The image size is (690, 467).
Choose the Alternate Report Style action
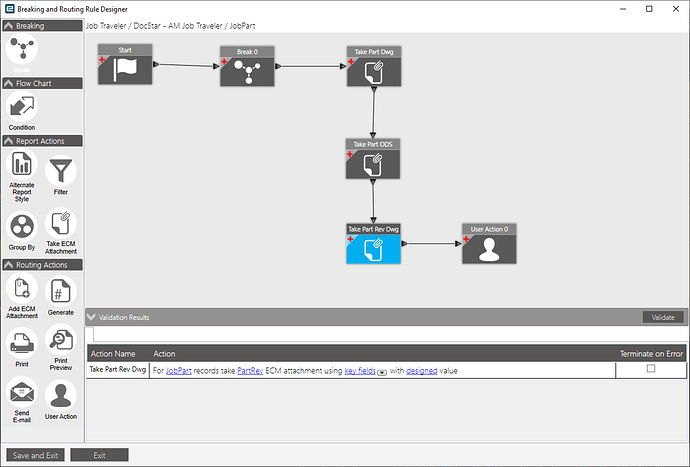point(22,165)
